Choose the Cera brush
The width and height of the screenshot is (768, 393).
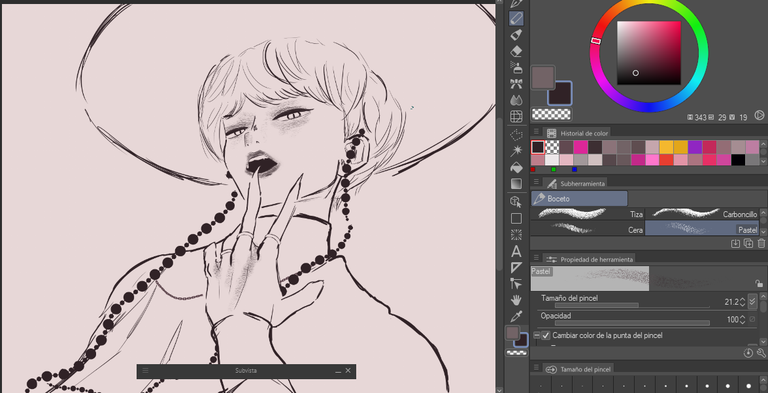(588, 228)
